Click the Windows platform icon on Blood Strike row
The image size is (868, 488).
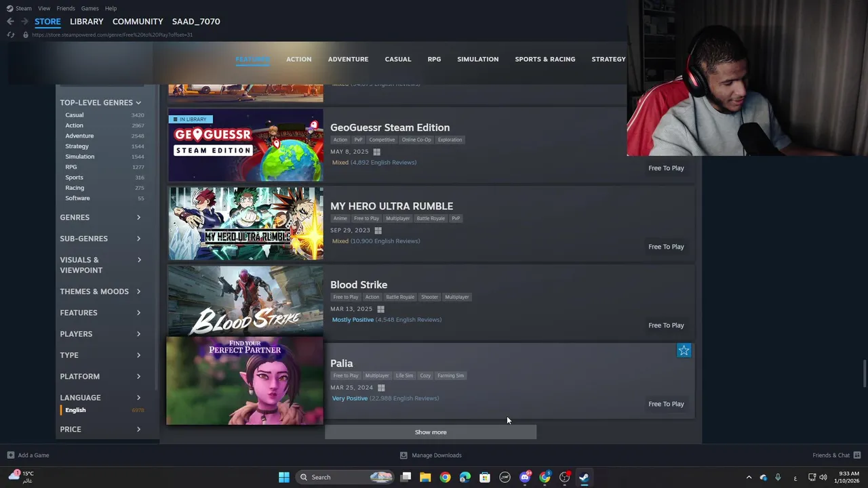(380, 309)
